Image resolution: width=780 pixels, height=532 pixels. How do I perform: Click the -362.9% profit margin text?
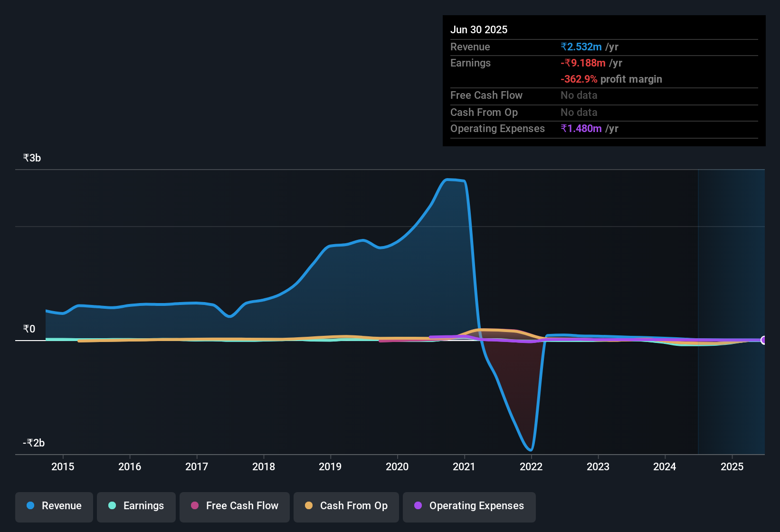(611, 79)
